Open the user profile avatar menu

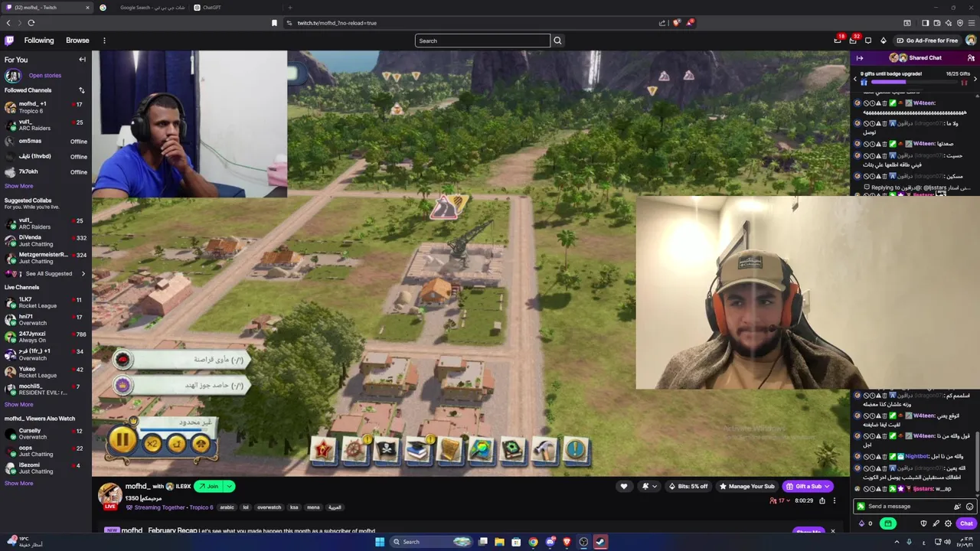click(x=971, y=41)
